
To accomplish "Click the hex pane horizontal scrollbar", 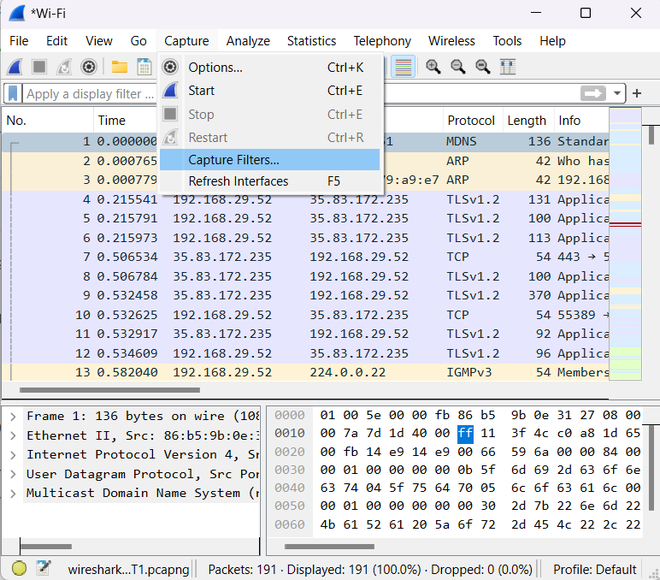I will 329,546.
